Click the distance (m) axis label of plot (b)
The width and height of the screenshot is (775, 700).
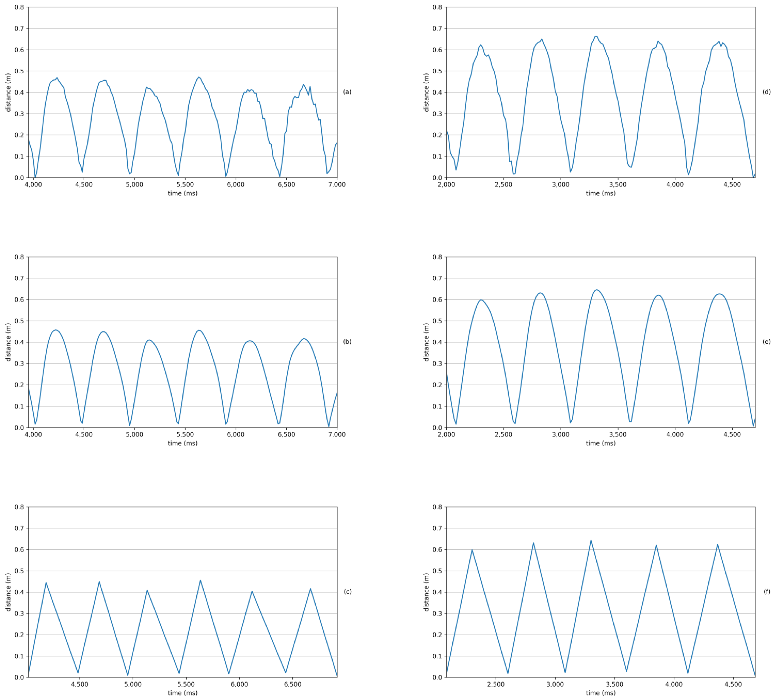(8, 342)
